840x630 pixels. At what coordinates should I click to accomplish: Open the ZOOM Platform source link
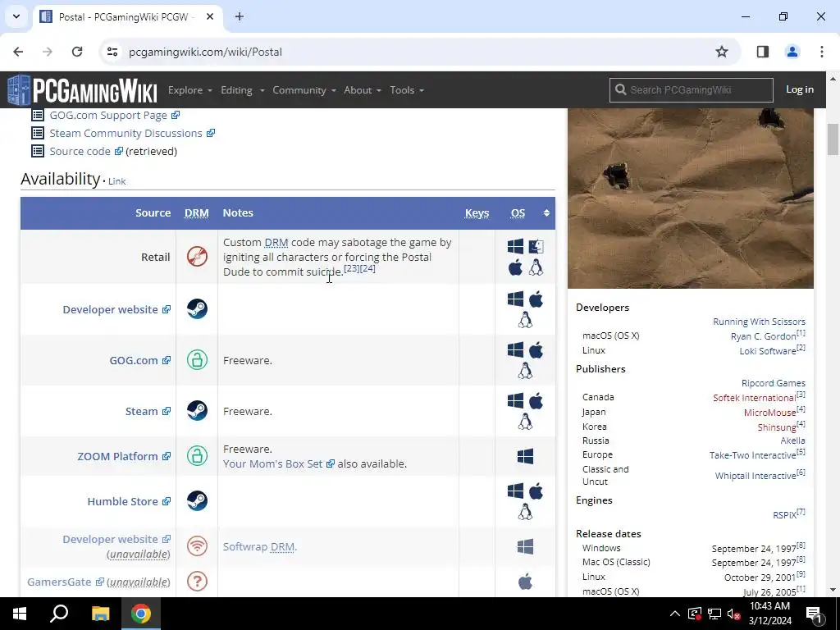click(124, 456)
